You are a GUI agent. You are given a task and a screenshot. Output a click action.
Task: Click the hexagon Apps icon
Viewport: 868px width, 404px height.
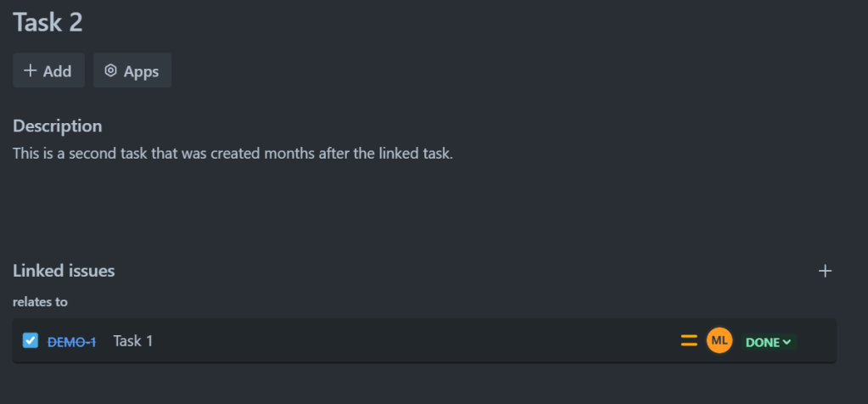point(110,71)
